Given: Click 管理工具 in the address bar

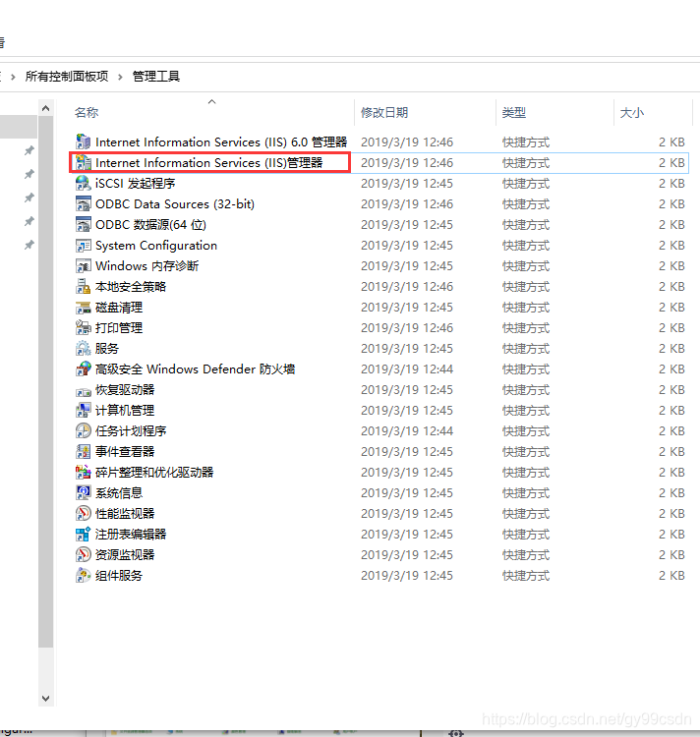Looking at the screenshot, I should (x=156, y=76).
